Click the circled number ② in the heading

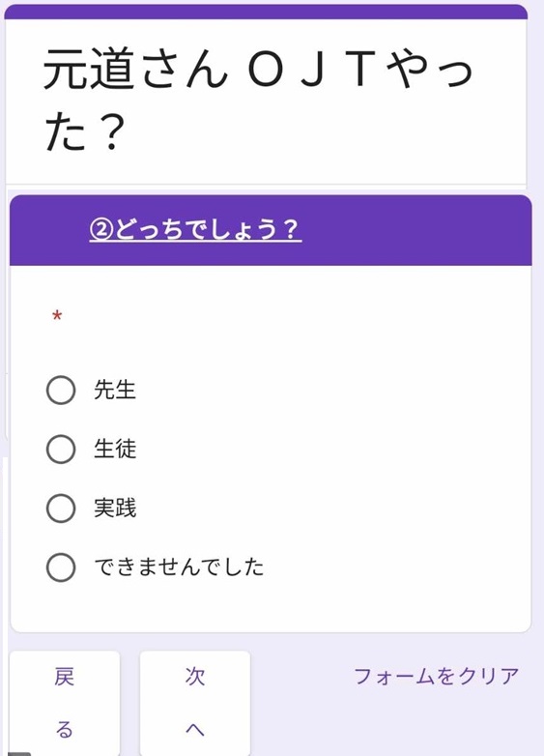101,229
